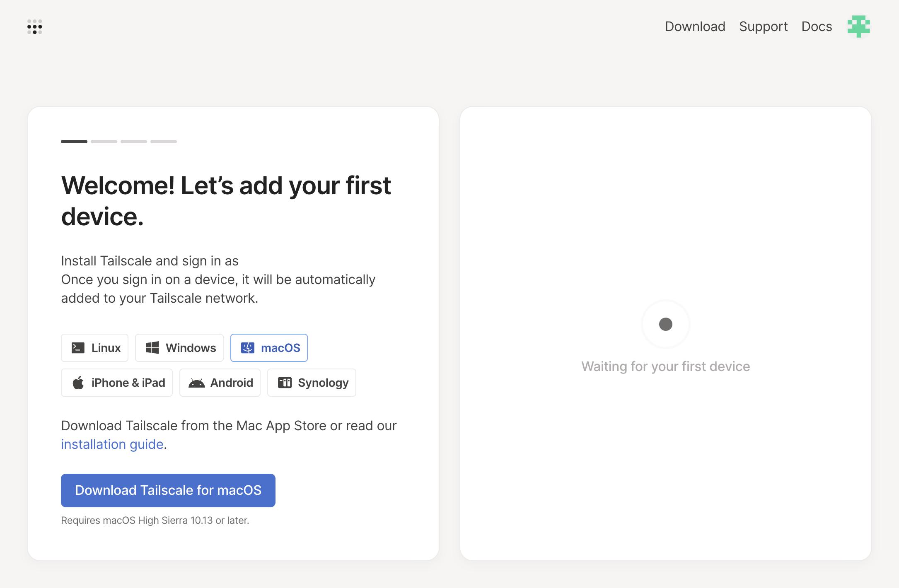
Task: Choose the Android platform option
Action: (x=220, y=383)
